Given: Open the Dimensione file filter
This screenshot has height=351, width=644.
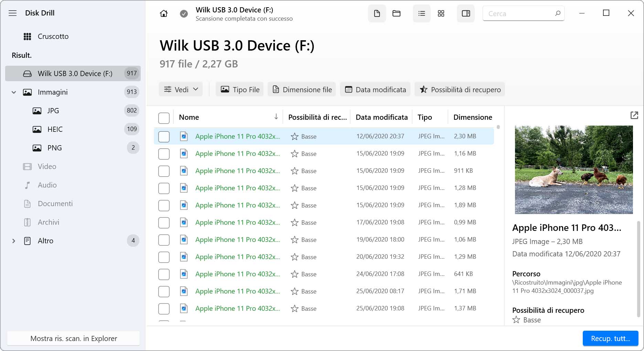Looking at the screenshot, I should click(x=302, y=89).
